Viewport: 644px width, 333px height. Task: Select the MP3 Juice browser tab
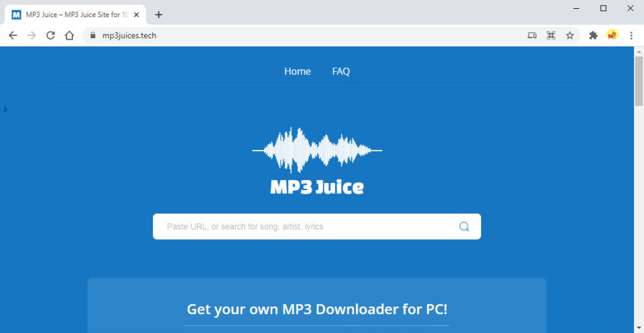tap(75, 15)
